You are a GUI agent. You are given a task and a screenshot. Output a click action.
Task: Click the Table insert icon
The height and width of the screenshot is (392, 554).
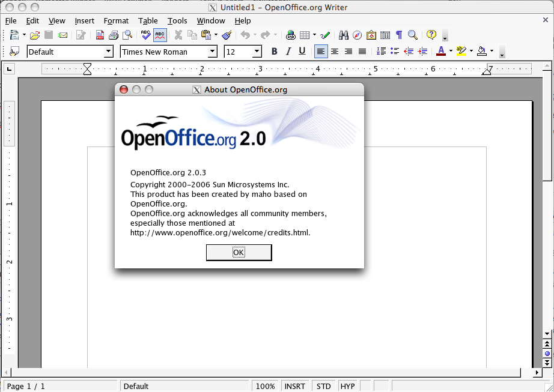click(x=304, y=35)
